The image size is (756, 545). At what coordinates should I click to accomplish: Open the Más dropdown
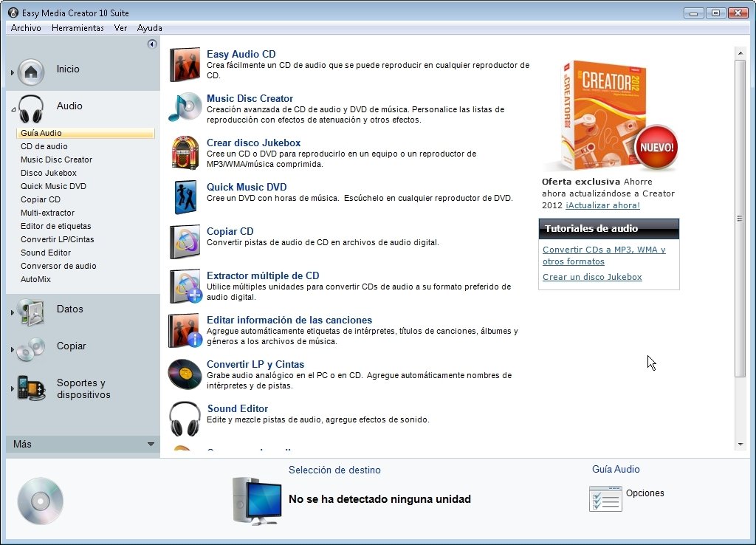pos(83,444)
